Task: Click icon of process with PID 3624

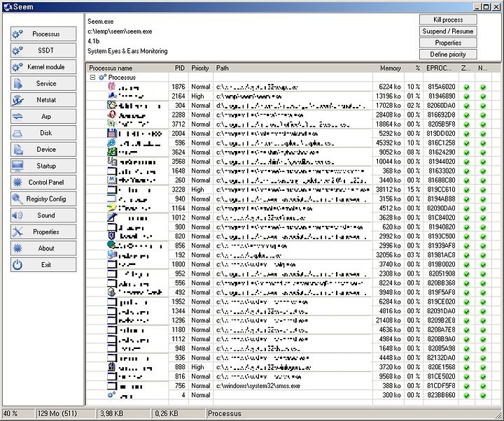Action: pyautogui.click(x=111, y=152)
